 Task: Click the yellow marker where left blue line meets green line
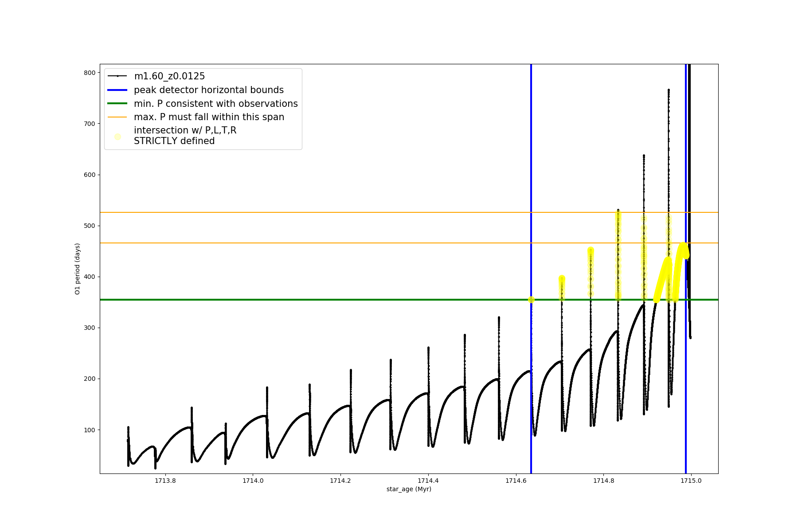tap(531, 300)
